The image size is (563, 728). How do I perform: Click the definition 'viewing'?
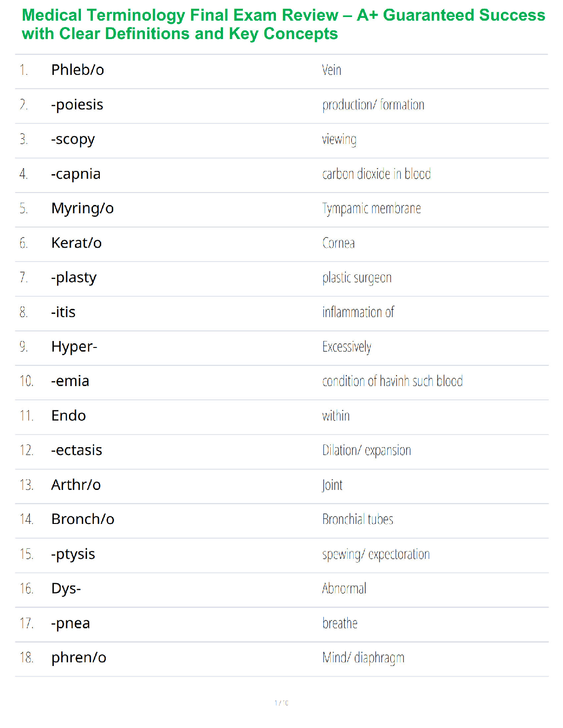pyautogui.click(x=339, y=139)
